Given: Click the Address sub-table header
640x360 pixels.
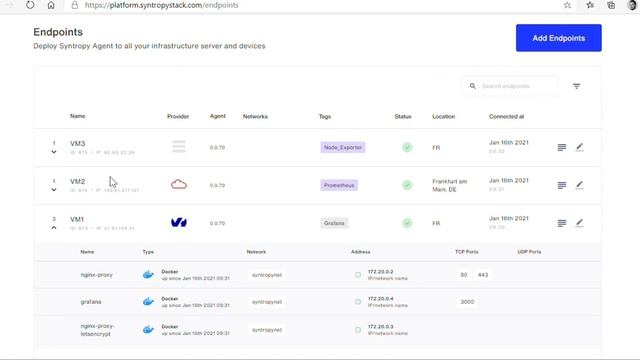Looking at the screenshot, I should 360,252.
